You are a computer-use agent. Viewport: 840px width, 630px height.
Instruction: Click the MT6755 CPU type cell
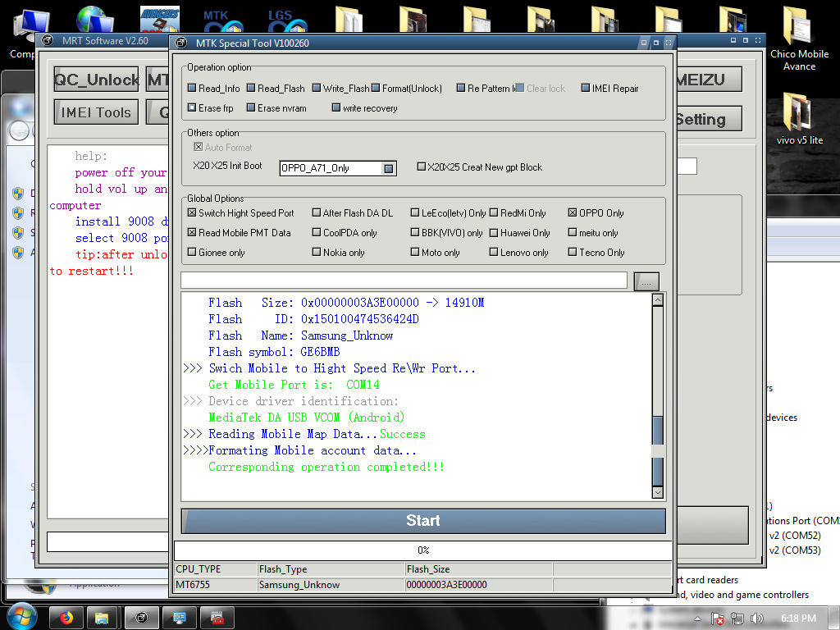click(216, 584)
